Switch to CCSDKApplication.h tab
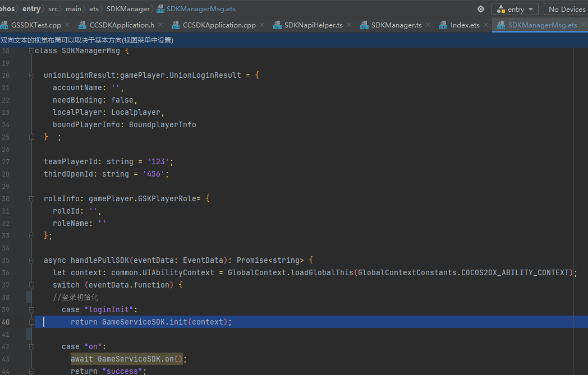Image resolution: width=588 pixels, height=375 pixels. pyautogui.click(x=122, y=25)
